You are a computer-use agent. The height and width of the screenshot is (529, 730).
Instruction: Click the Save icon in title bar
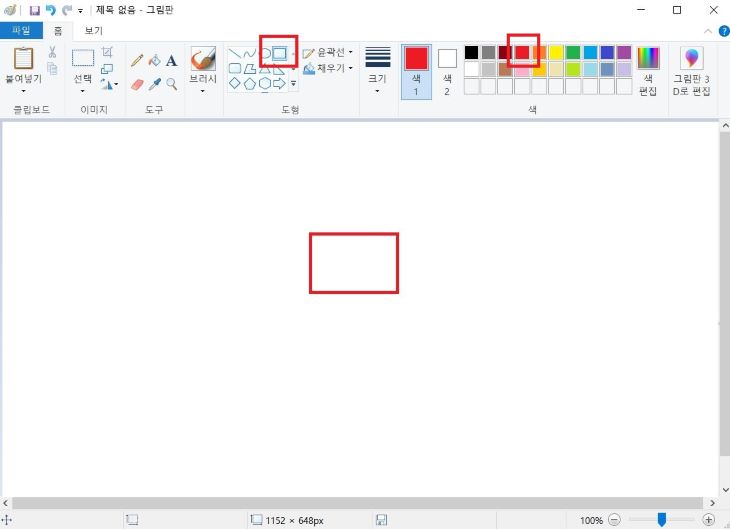click(x=34, y=10)
